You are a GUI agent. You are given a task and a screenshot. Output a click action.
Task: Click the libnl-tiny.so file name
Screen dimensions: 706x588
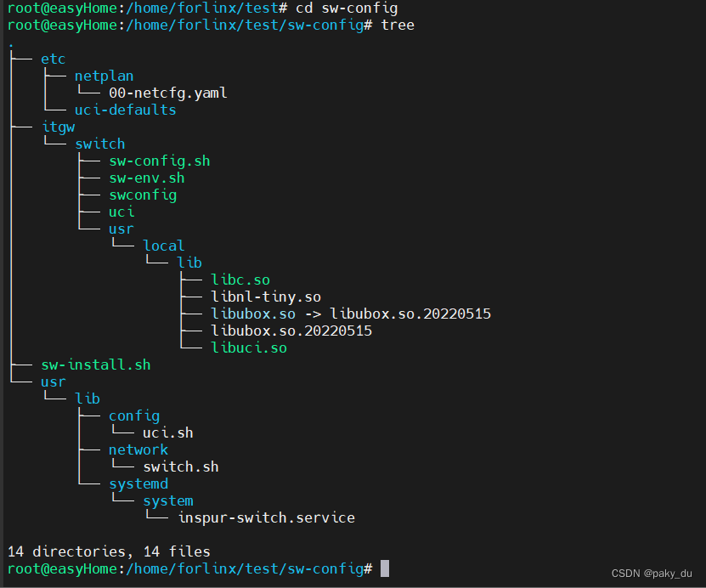click(x=266, y=297)
